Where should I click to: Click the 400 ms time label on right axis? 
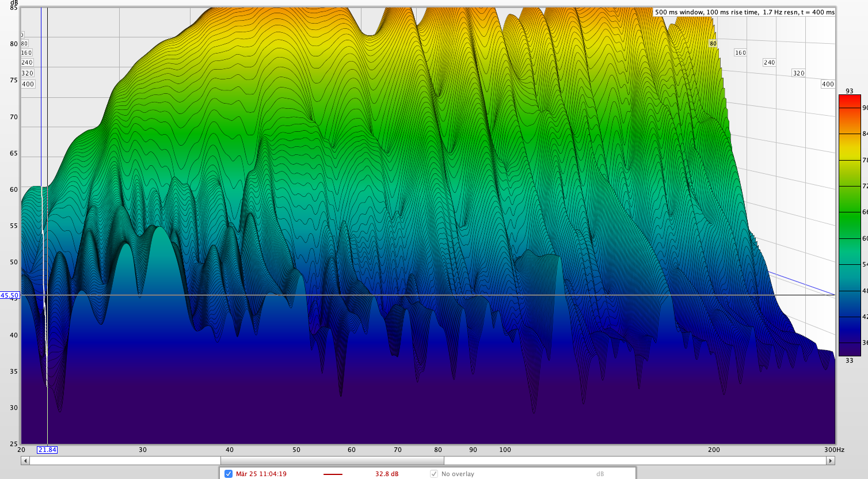pos(828,84)
